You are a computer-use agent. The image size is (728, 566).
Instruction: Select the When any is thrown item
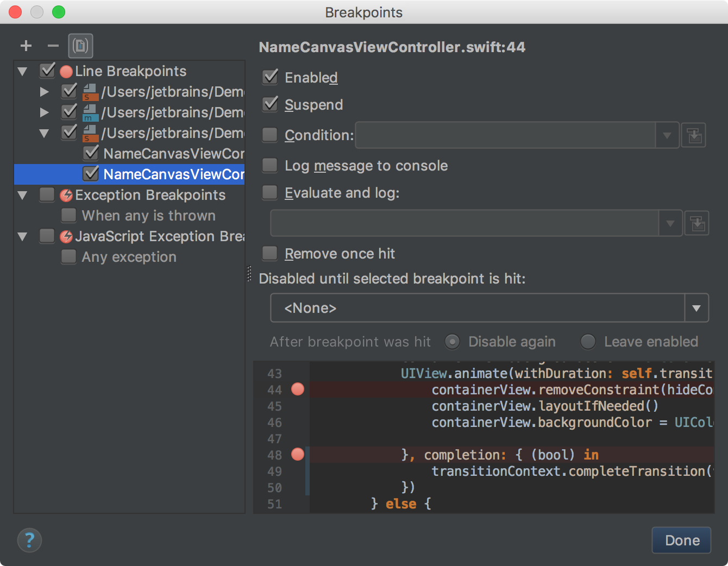tap(148, 216)
